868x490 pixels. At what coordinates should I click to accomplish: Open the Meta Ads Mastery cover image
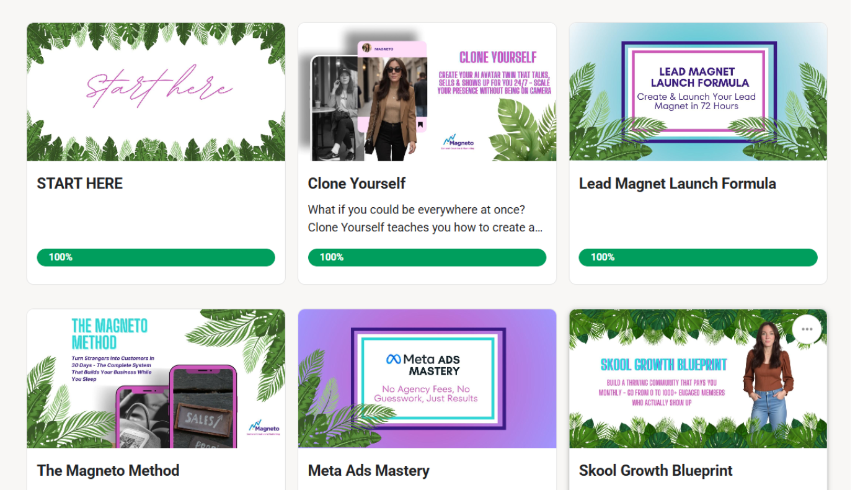point(427,378)
